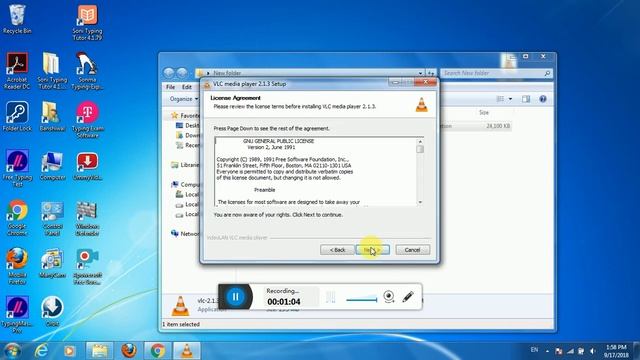This screenshot has height=360, width=640.
Task: Click the Explorer back navigation arrow
Action: (169, 73)
